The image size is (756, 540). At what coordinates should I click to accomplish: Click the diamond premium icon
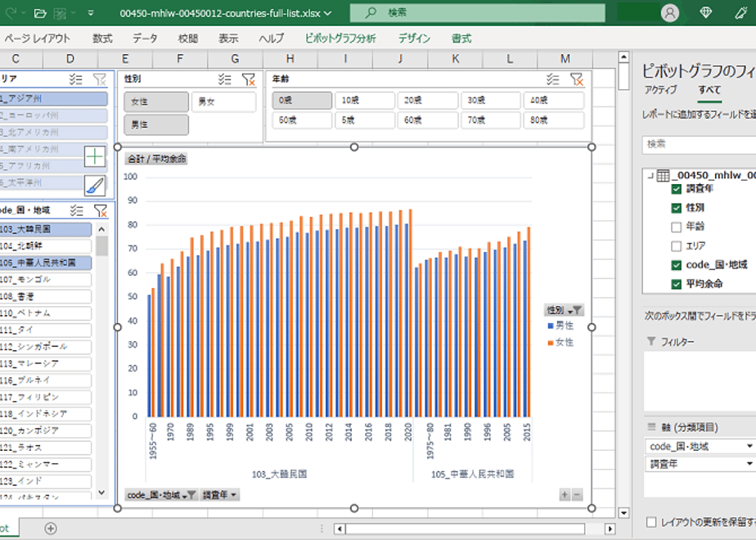pos(705,13)
